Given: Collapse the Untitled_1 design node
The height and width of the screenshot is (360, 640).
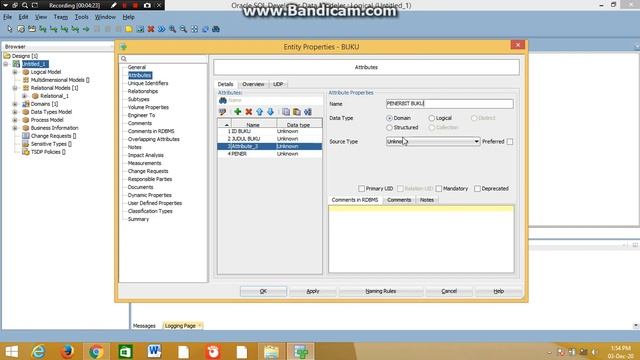Looking at the screenshot, I should (6, 64).
